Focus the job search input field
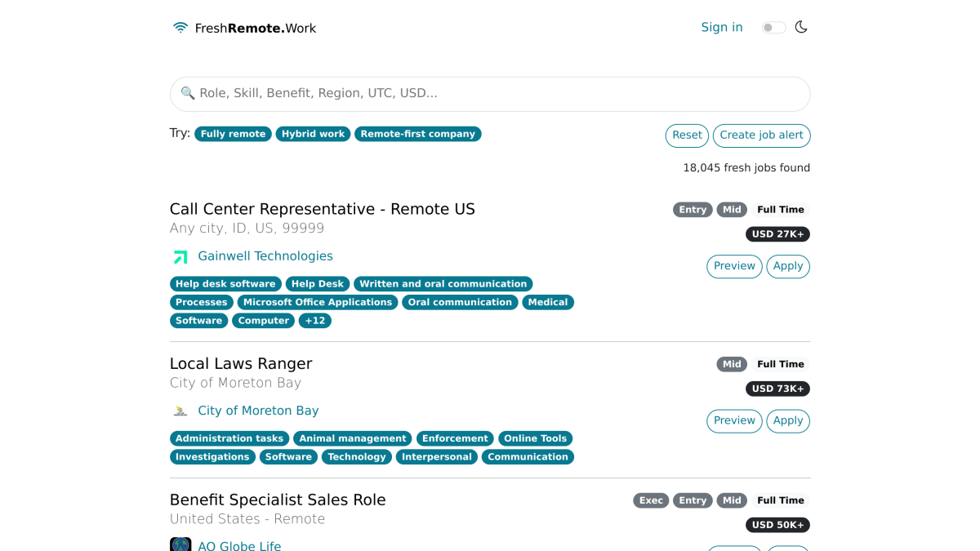 [490, 94]
